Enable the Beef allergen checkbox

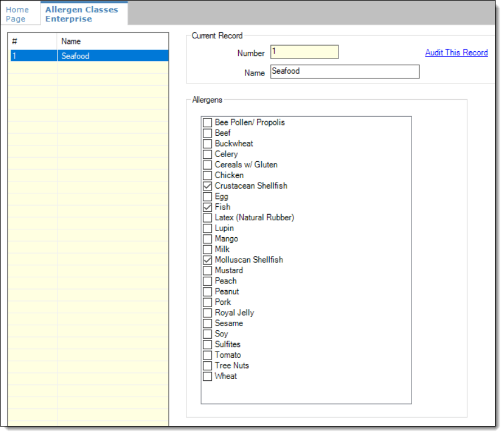pos(207,133)
